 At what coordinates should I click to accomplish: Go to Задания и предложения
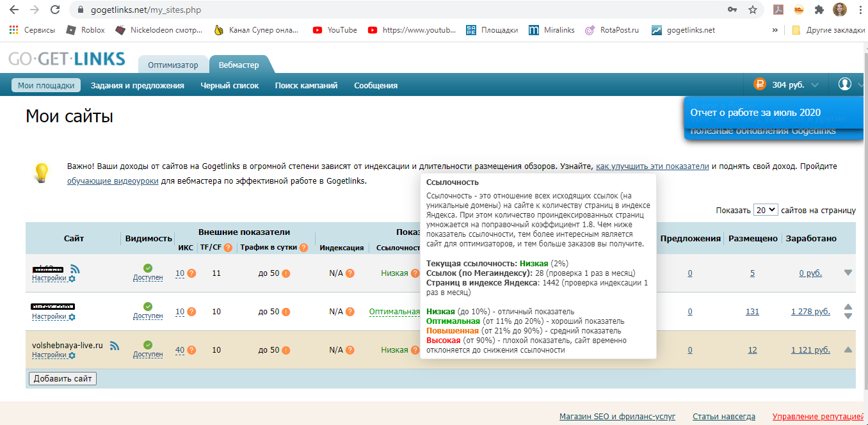[138, 85]
